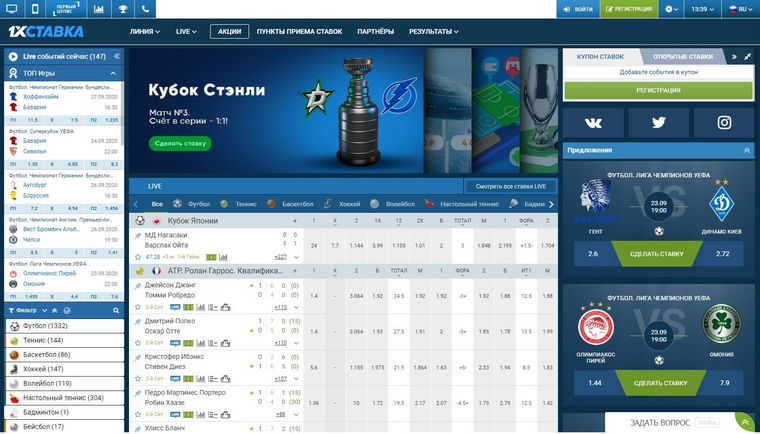This screenshot has height=434, width=760.
Task: Open Настольный теннис (304) category
Action: point(64,398)
